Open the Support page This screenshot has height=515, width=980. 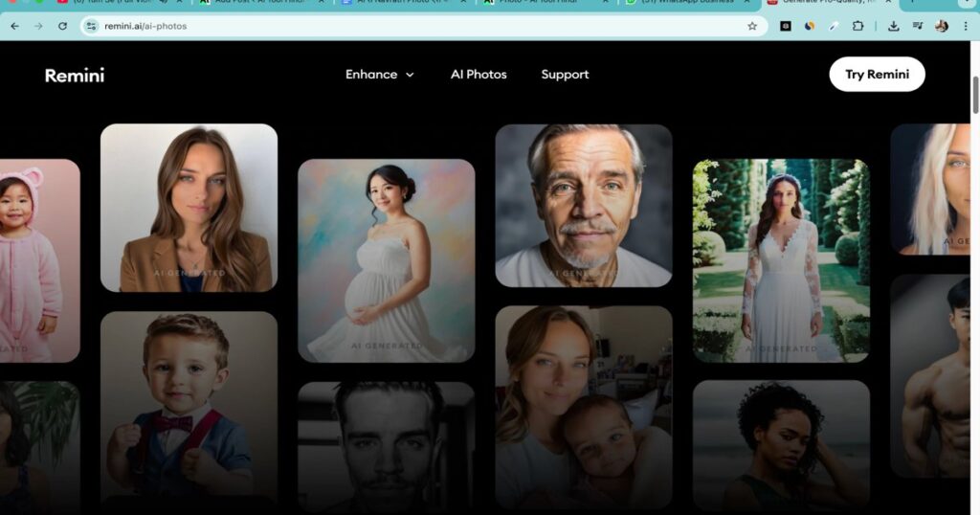pos(565,75)
